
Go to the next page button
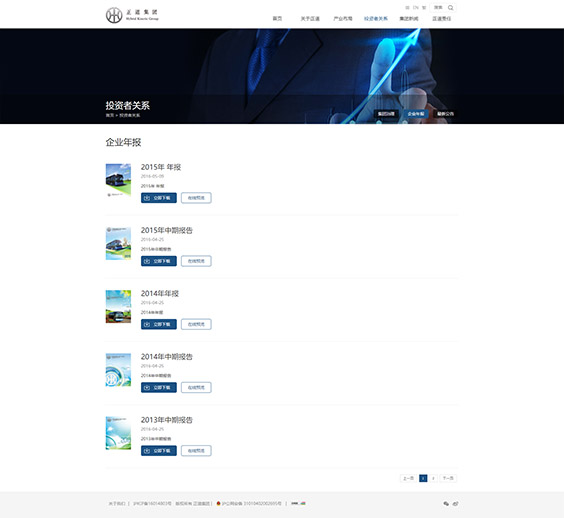point(448,478)
